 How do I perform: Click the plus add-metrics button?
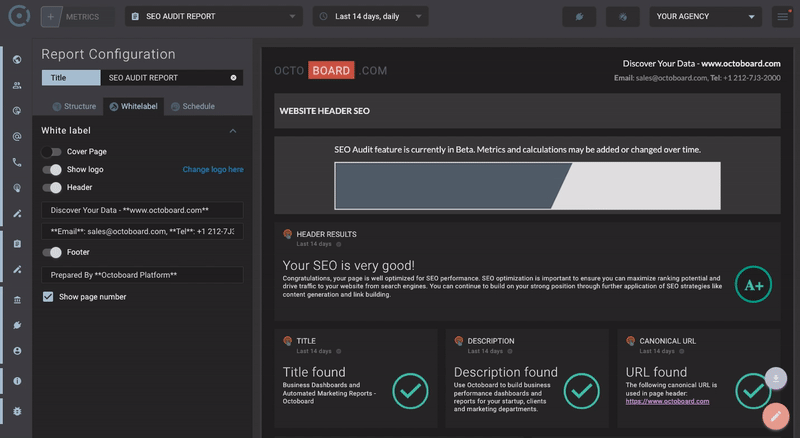[51, 17]
